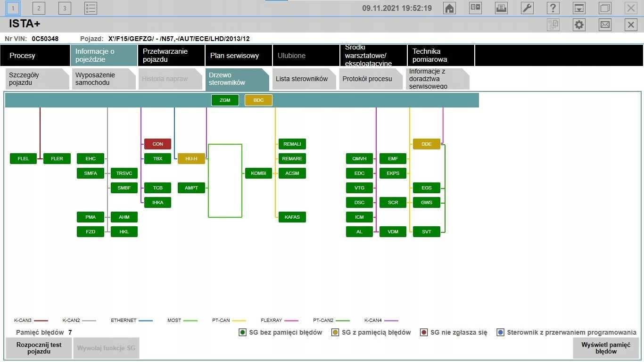Image resolution: width=644 pixels, height=362 pixels.
Task: Select the red CON control unit node
Action: (x=158, y=144)
